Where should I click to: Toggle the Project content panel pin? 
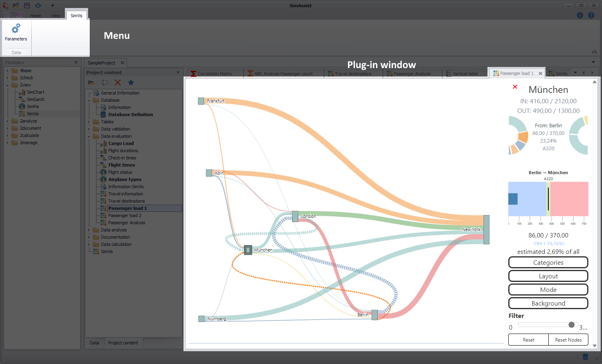click(x=178, y=72)
